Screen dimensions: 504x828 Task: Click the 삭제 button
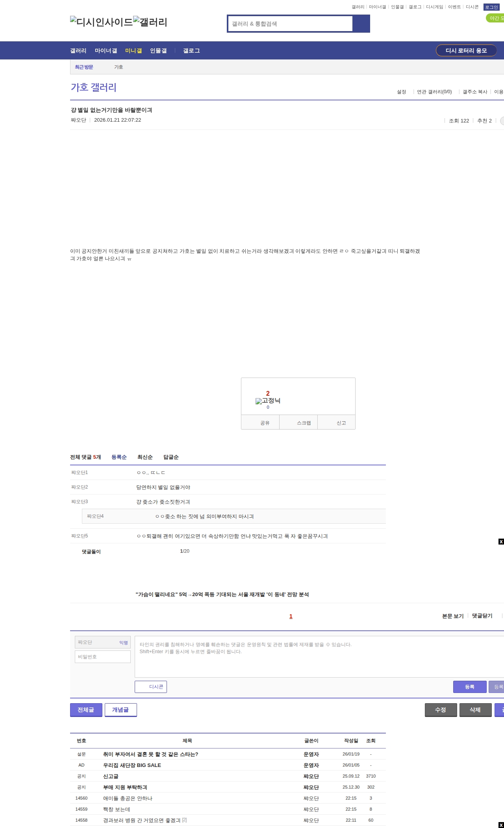point(476,710)
